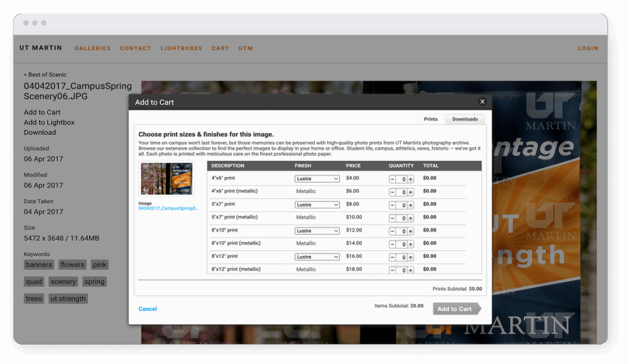Select the scenery keyword tag
Viewport: 628px width, 364px height.
[x=63, y=282]
